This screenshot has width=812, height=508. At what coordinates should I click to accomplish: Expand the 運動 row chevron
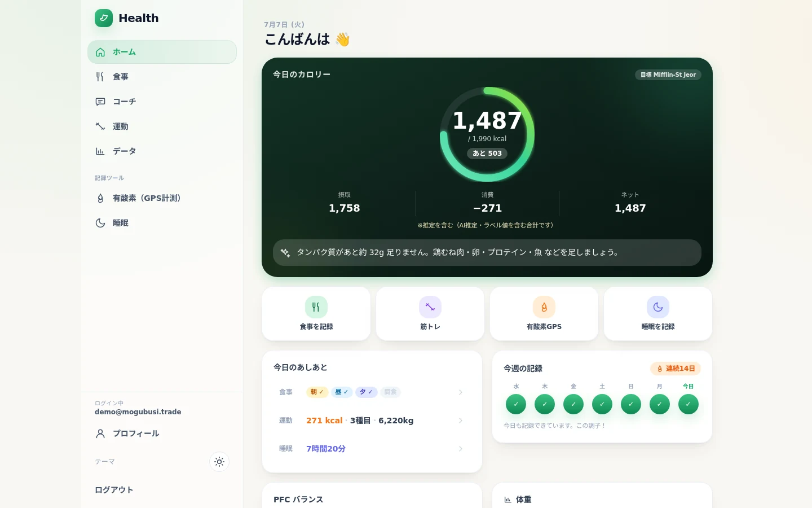[461, 421]
